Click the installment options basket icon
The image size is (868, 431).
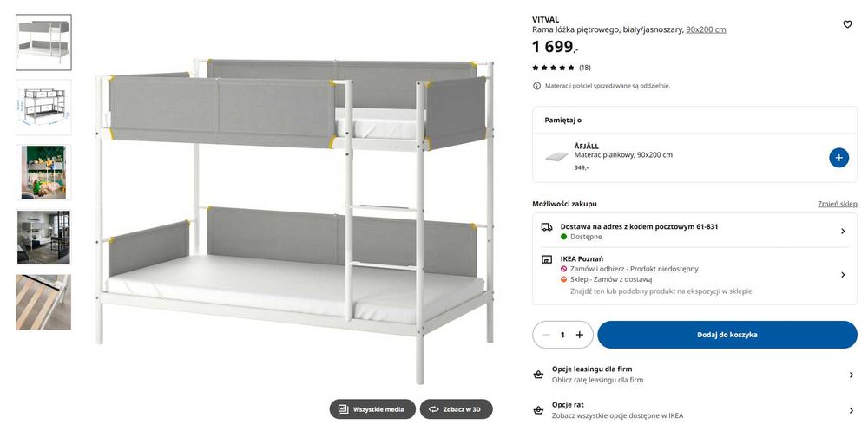pos(538,409)
